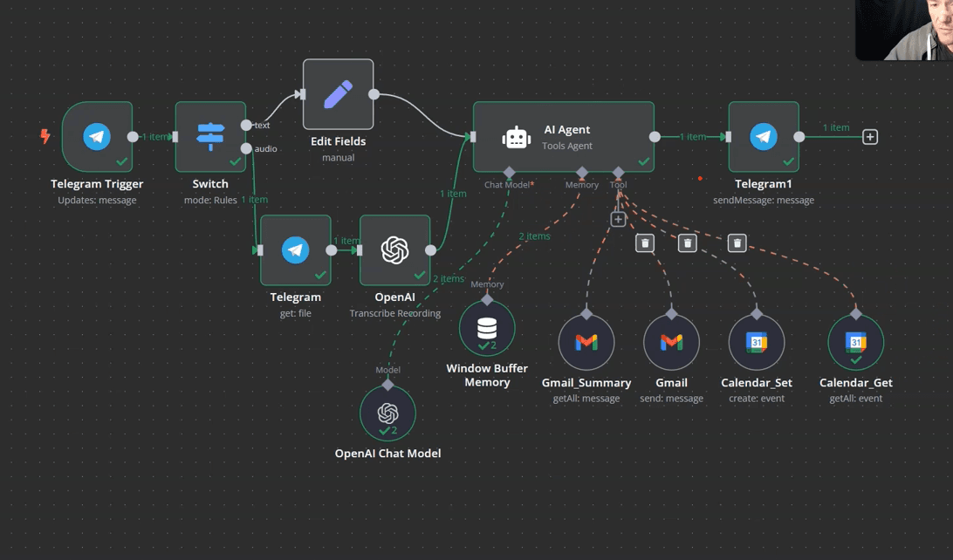The width and height of the screenshot is (953, 560).
Task: Add a new tool under AI Agent
Action: 618,219
